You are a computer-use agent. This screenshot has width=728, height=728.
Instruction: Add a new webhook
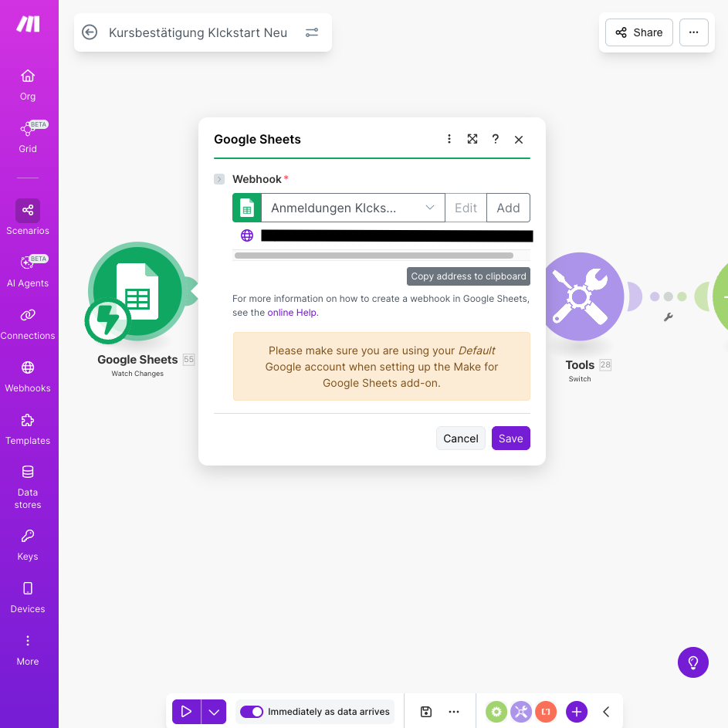pos(508,208)
